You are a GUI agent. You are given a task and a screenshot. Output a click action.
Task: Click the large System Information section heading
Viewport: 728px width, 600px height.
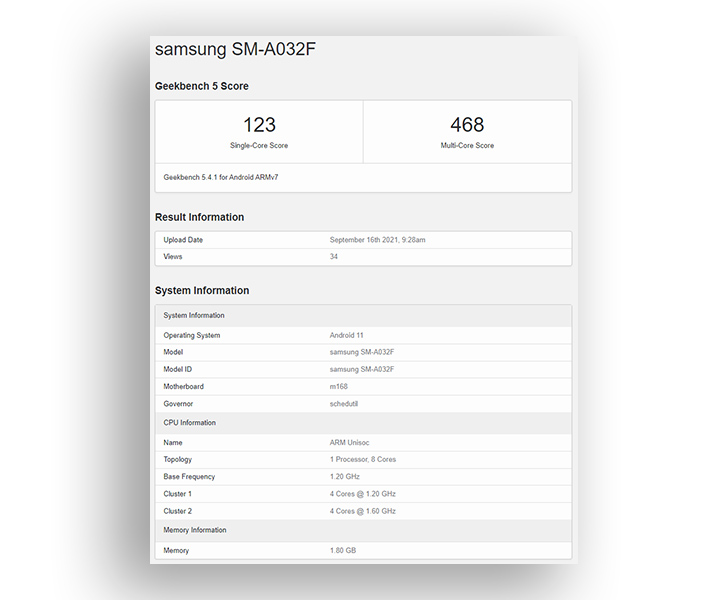[x=202, y=290]
